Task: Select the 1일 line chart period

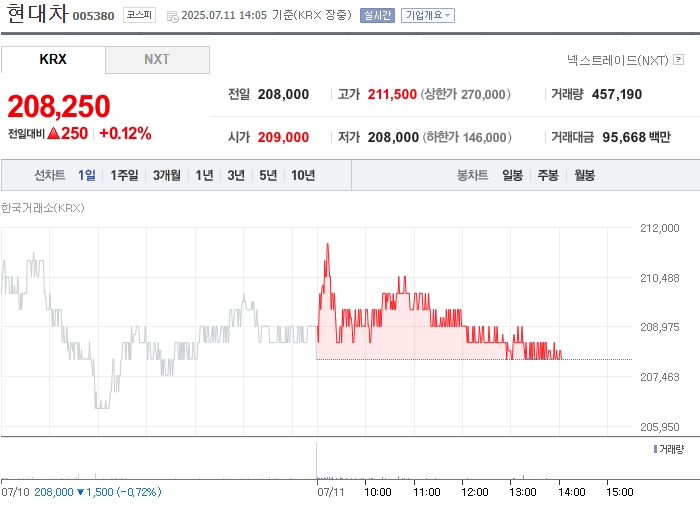Action: coord(87,175)
